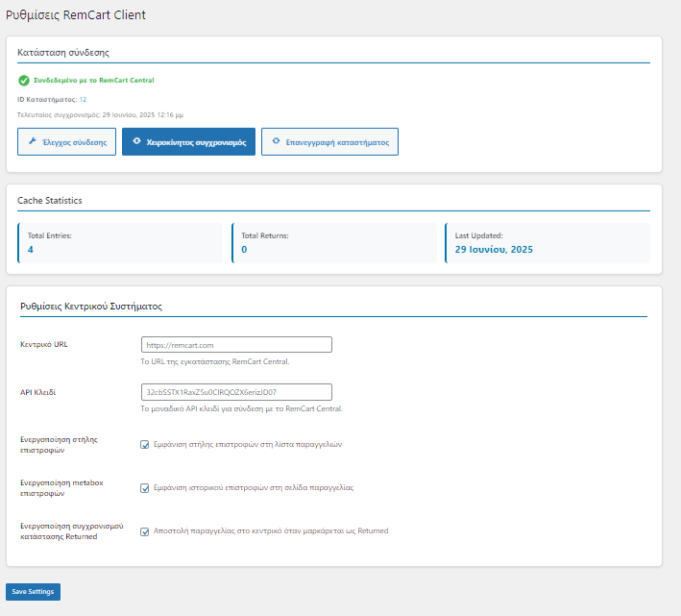Click Cache Statistics heading

coord(50,200)
